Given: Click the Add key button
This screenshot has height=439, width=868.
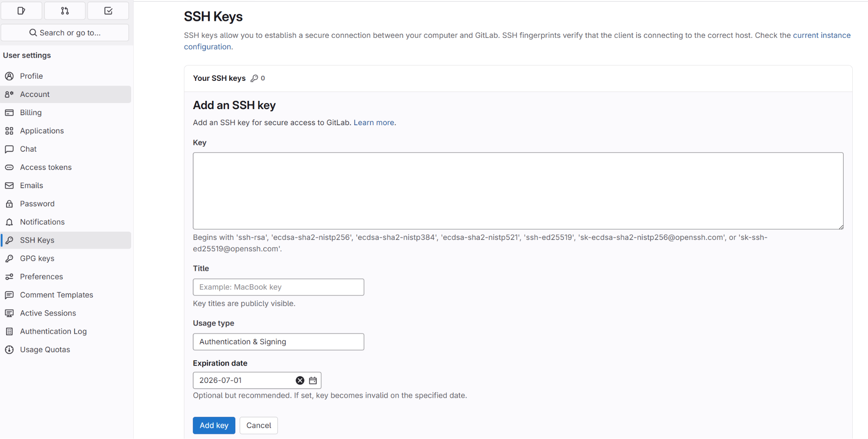Looking at the screenshot, I should pyautogui.click(x=214, y=426).
